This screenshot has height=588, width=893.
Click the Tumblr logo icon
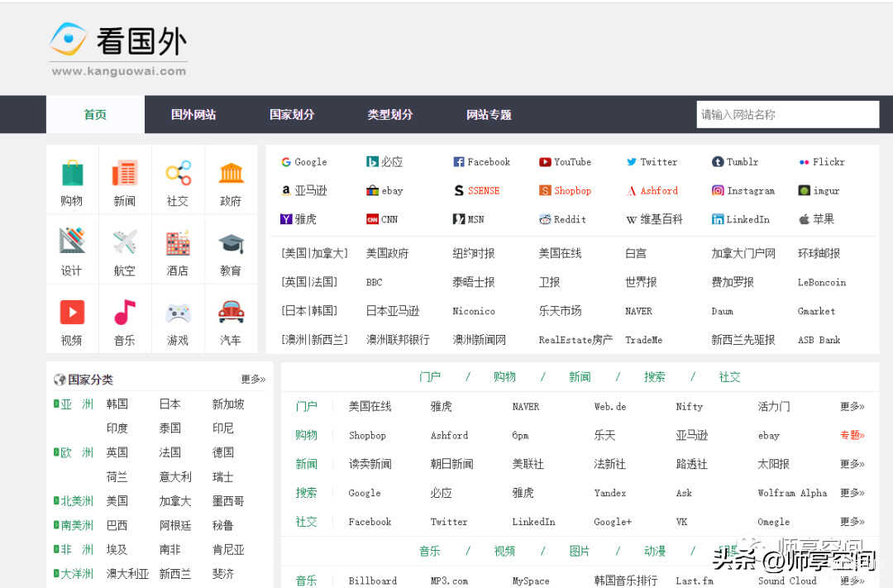[x=718, y=162]
